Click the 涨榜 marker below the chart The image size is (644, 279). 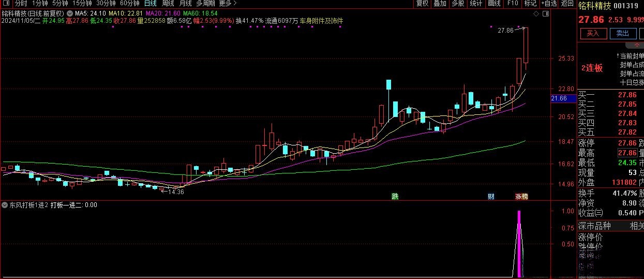click(x=521, y=196)
